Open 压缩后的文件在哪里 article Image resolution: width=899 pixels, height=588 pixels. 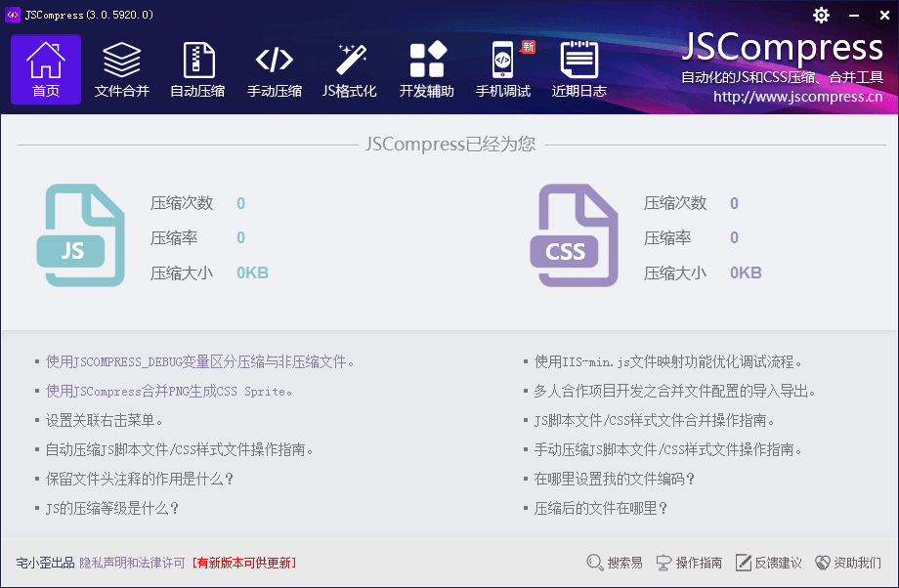click(601, 508)
